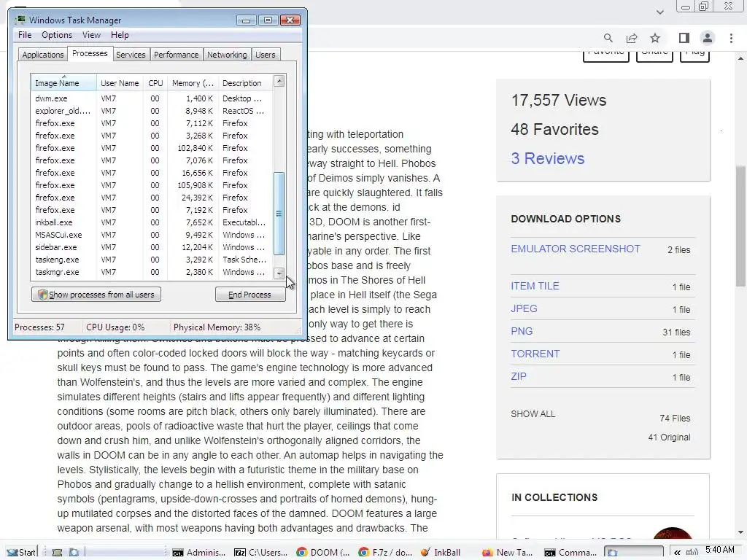This screenshot has width=747, height=560.
Task: Click SHOW ALL download files
Action: (533, 414)
